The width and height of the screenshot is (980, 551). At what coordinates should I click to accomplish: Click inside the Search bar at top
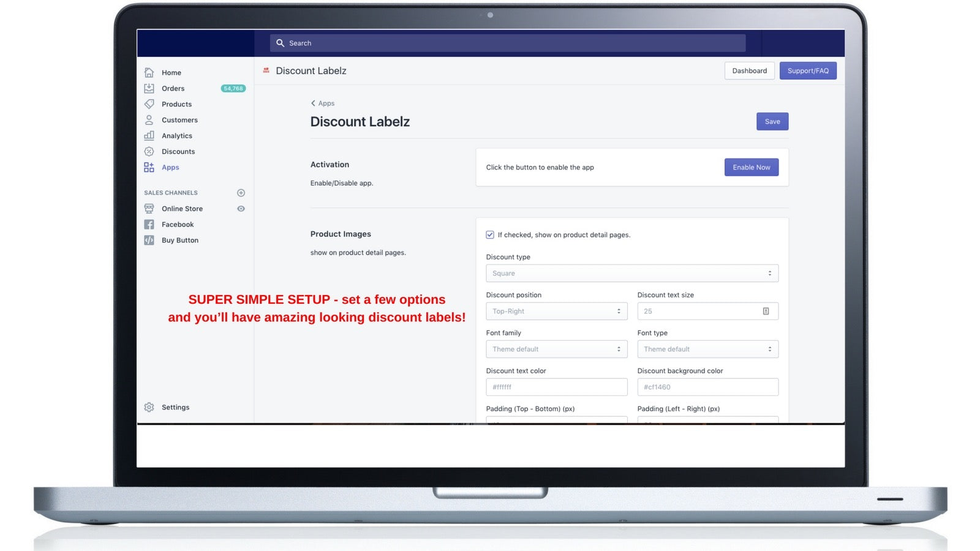[x=507, y=43]
